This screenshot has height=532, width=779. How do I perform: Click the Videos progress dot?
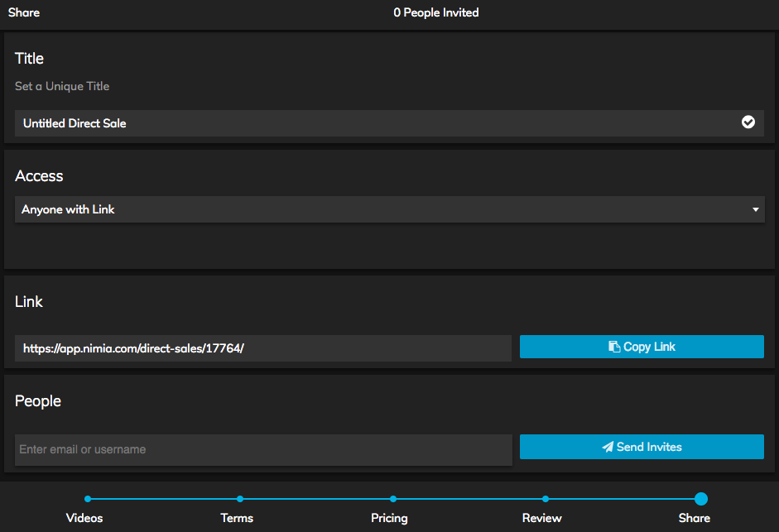[88, 499]
